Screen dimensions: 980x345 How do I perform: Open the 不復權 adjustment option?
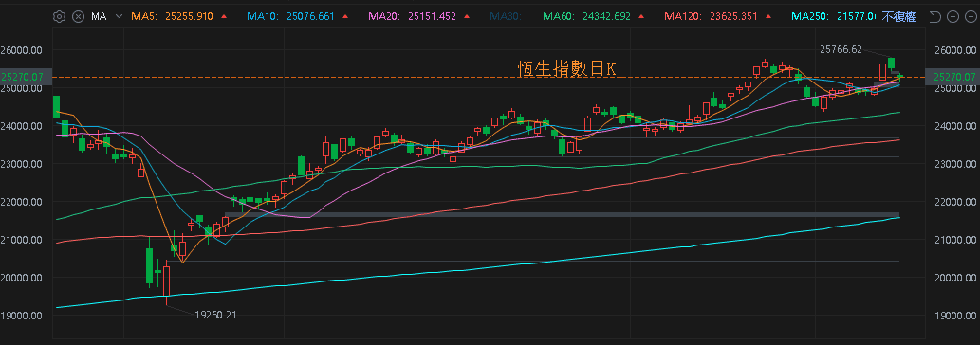[899, 17]
